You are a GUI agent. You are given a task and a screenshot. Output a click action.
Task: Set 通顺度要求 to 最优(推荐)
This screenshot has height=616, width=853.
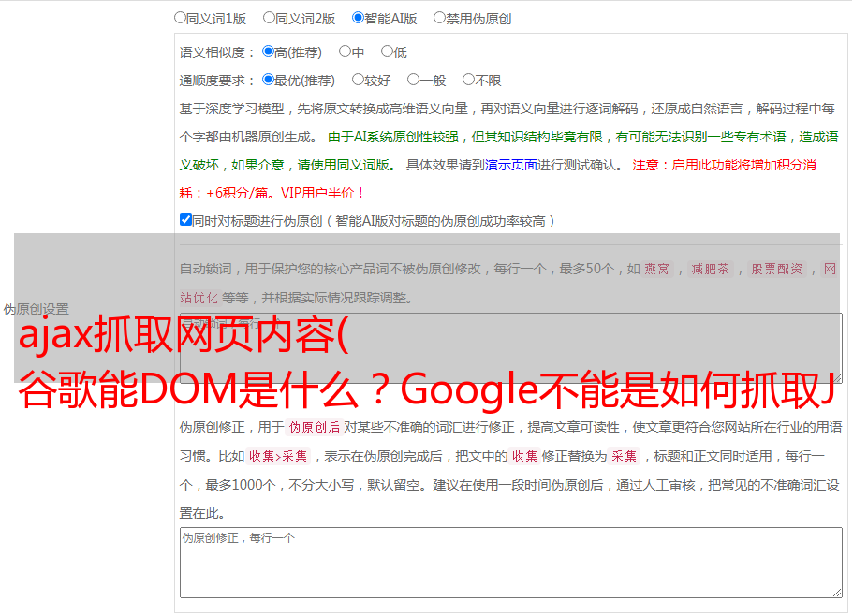click(x=268, y=80)
